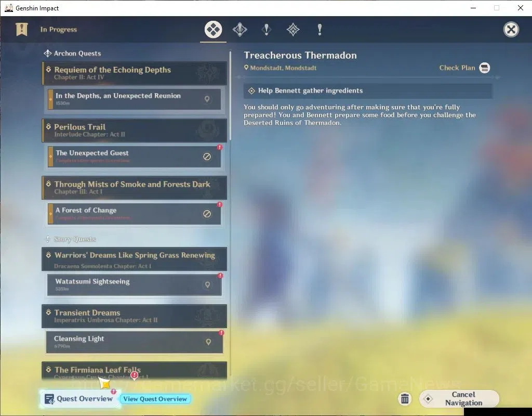This screenshot has width=532, height=416.
Task: Open the Check Plan link
Action: pyautogui.click(x=457, y=68)
